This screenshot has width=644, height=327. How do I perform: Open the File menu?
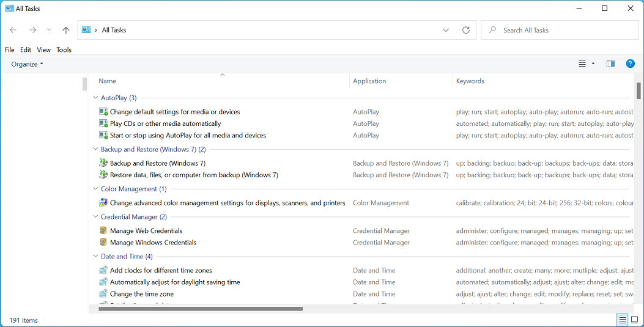[9, 50]
